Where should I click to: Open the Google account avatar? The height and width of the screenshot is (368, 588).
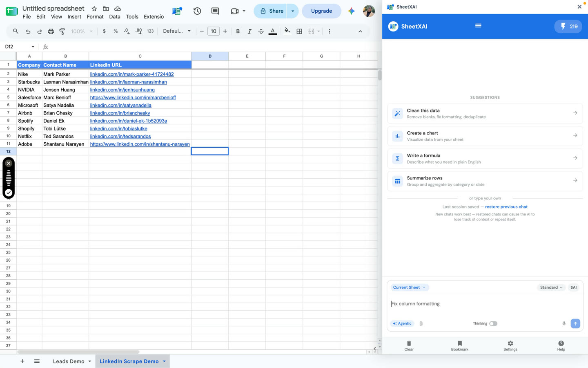click(x=369, y=11)
